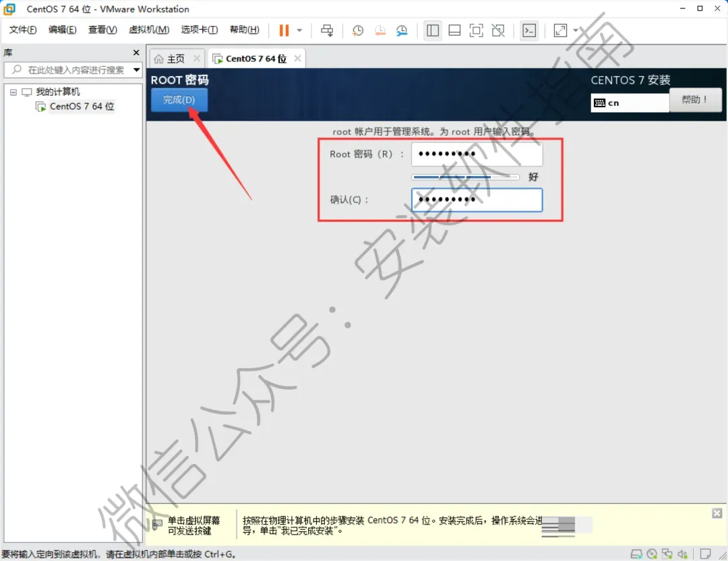This screenshot has width=728, height=561.
Task: Open the library search dropdown arrow
Action: pos(136,70)
